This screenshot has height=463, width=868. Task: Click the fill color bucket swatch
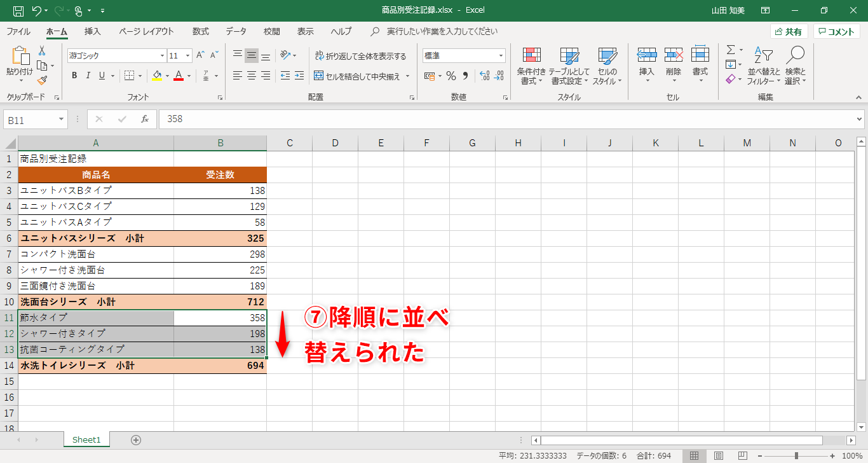(158, 76)
